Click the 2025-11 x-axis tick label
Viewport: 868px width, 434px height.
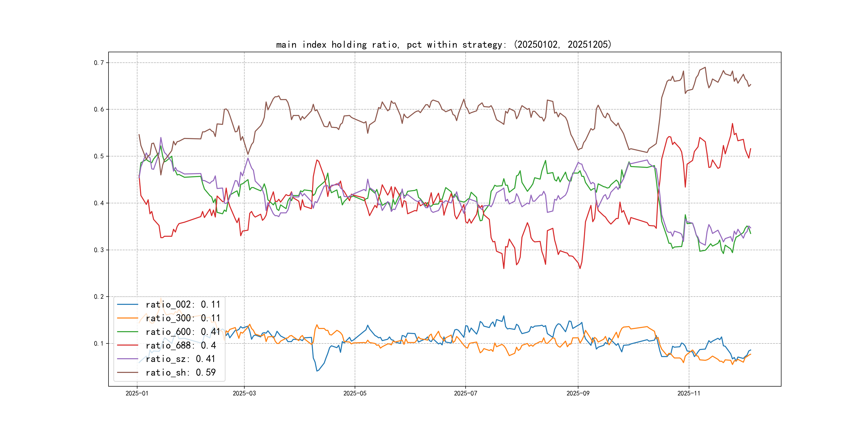[x=689, y=393]
